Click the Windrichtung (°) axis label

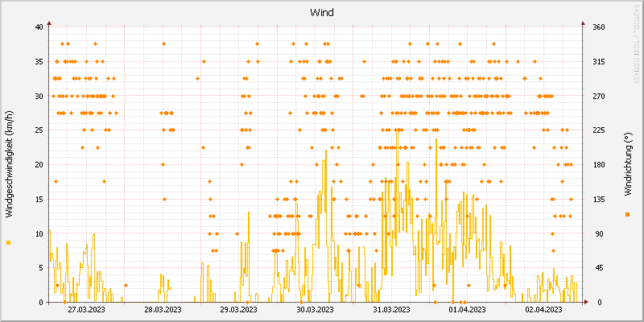tap(627, 164)
